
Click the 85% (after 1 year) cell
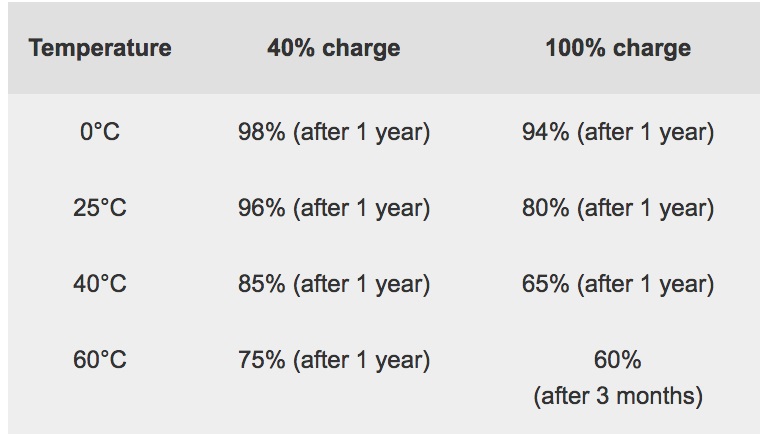point(333,284)
